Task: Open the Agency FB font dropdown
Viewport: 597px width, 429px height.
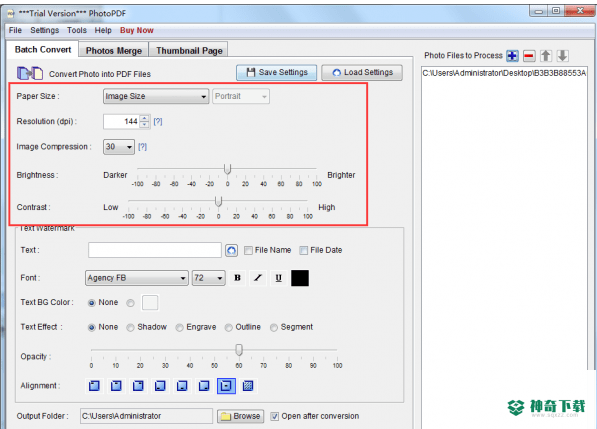Action: pos(137,278)
